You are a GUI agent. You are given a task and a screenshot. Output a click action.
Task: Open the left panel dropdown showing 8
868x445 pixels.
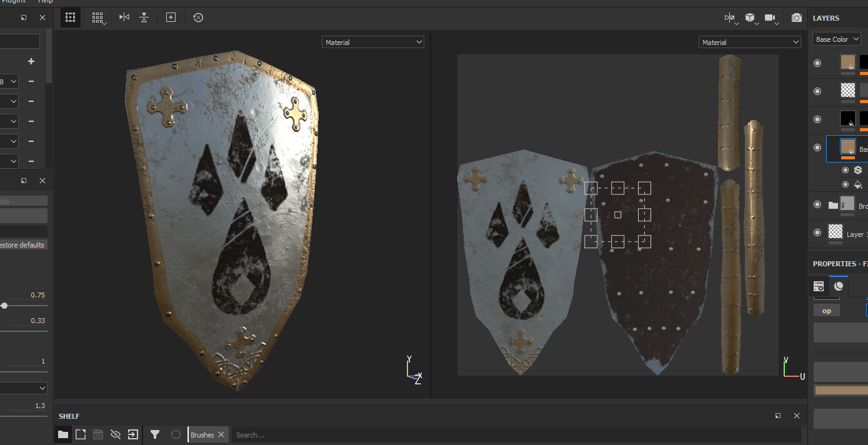[9, 81]
